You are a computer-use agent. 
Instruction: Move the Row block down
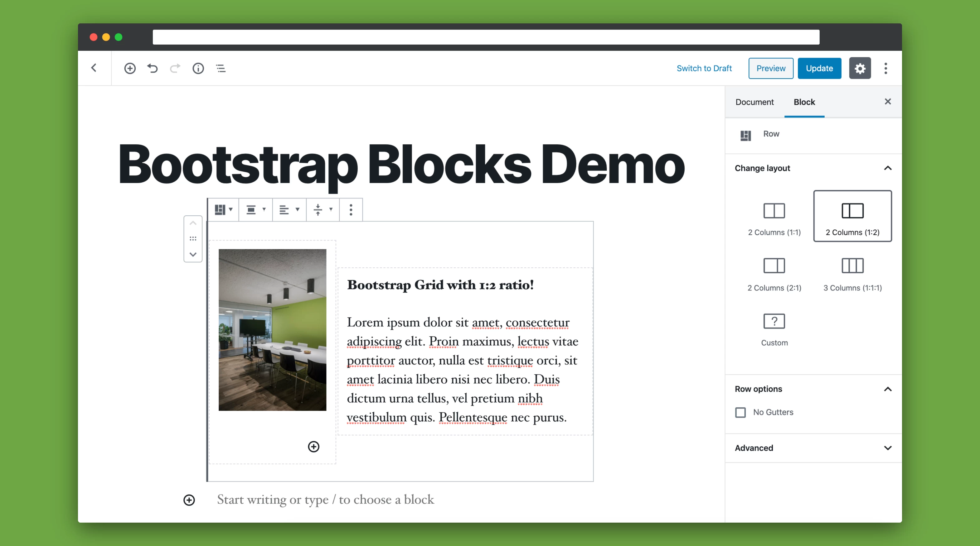[x=193, y=254]
